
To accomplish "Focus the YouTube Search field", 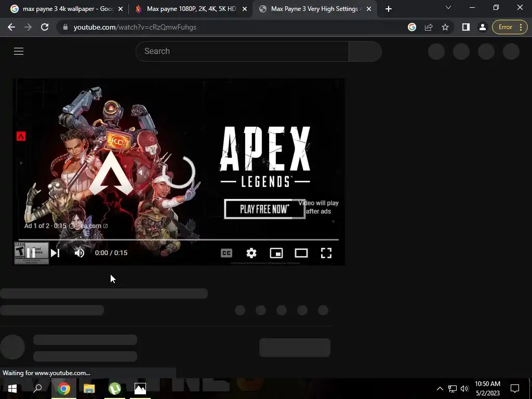I will click(242, 51).
